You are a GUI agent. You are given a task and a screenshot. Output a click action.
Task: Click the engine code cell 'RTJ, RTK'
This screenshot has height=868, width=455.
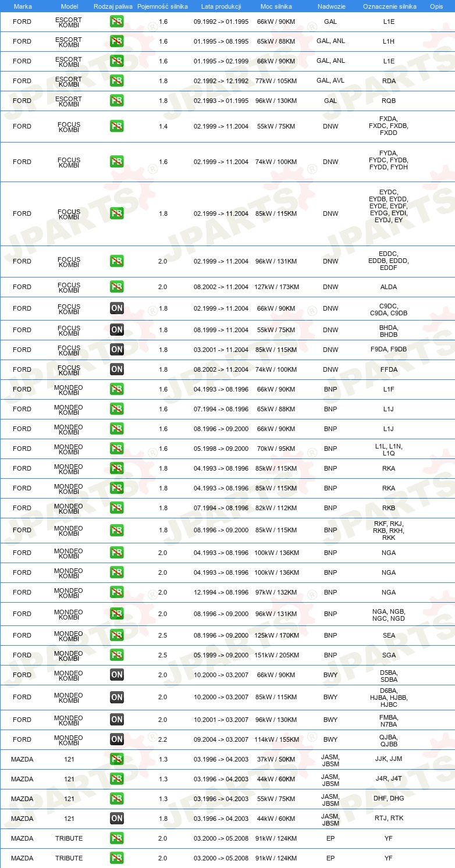389,819
